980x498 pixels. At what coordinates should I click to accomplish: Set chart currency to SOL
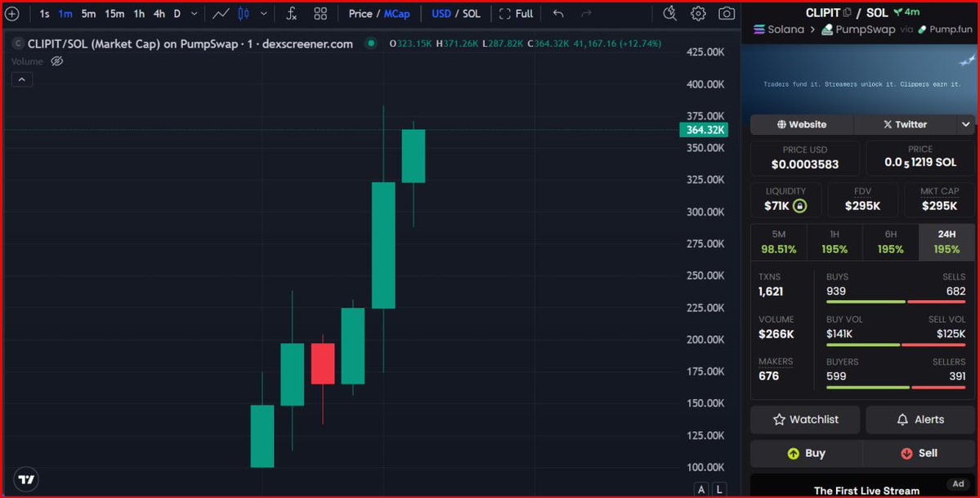(472, 14)
